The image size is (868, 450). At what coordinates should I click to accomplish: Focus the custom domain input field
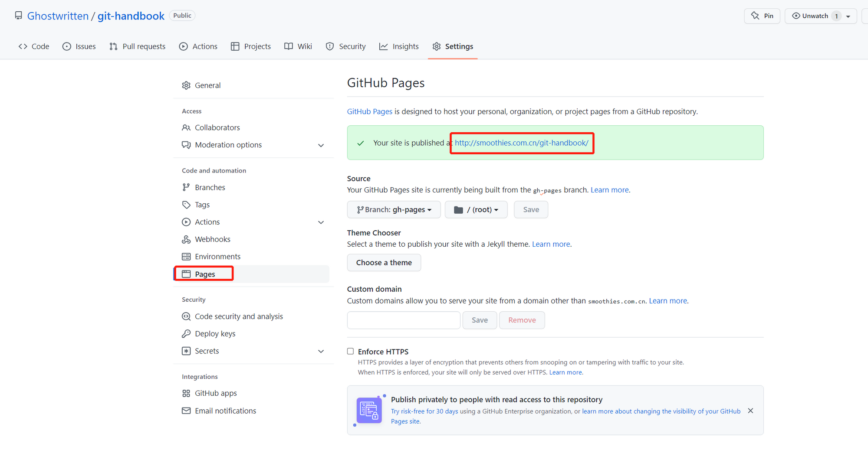coord(404,320)
